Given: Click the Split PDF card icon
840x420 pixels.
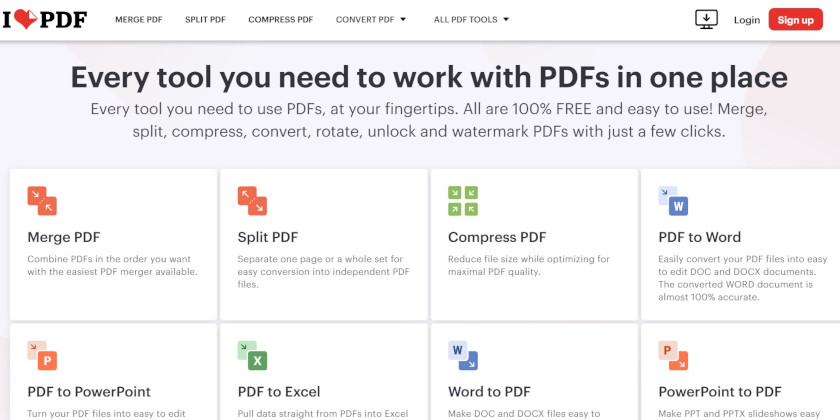Looking at the screenshot, I should pyautogui.click(x=252, y=201).
